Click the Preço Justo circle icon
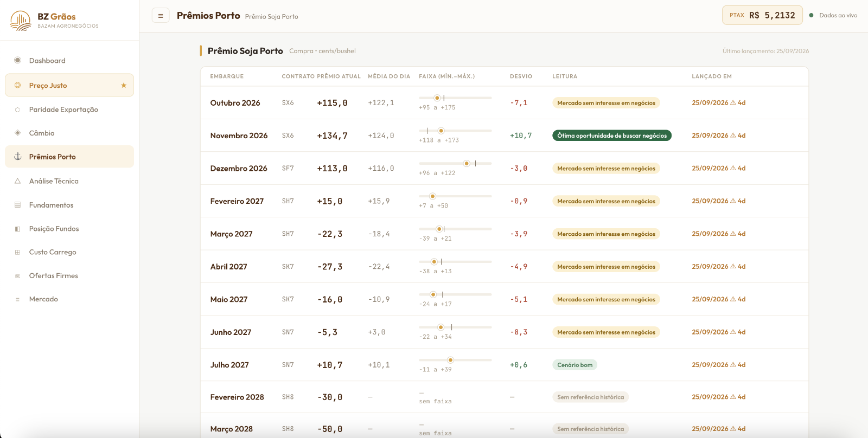The width and height of the screenshot is (868, 438). click(17, 85)
